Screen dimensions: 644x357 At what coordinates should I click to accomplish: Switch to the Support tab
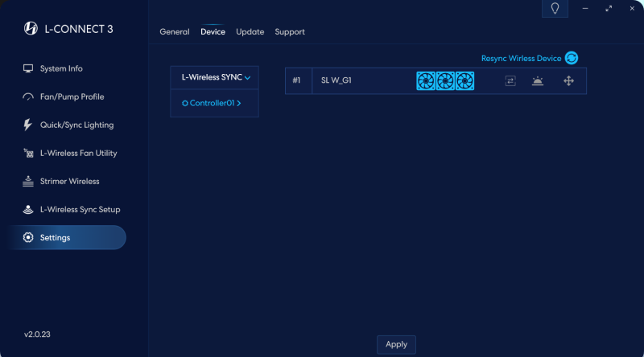click(290, 31)
